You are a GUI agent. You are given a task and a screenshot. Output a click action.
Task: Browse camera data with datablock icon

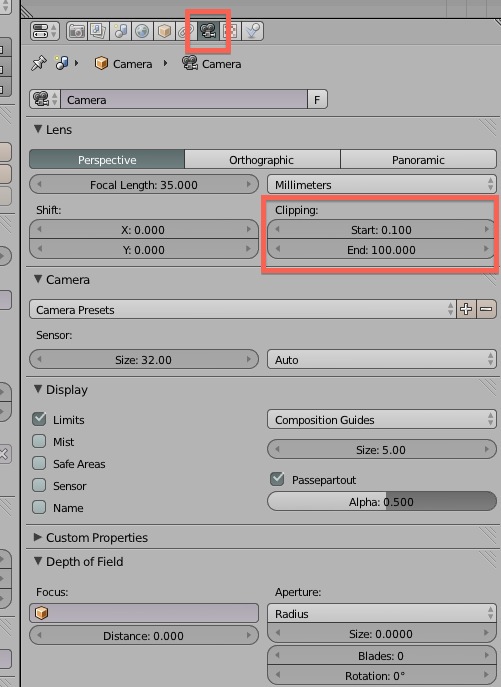coord(45,99)
